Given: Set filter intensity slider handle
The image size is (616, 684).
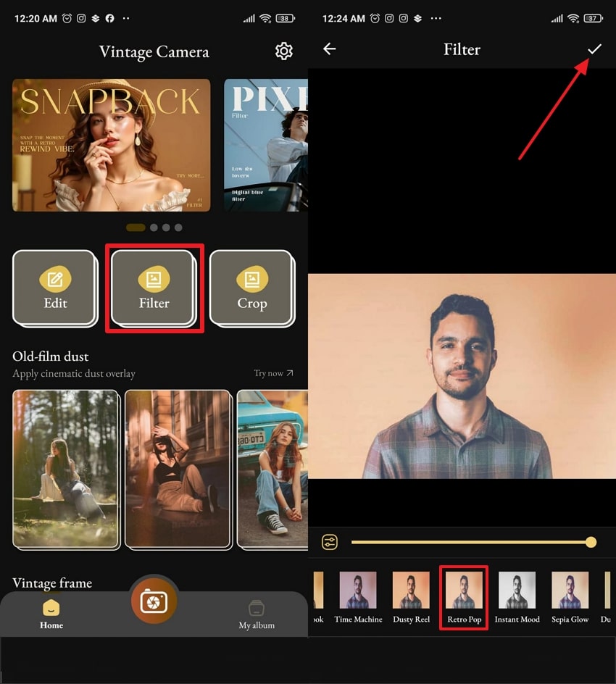Looking at the screenshot, I should point(591,542).
